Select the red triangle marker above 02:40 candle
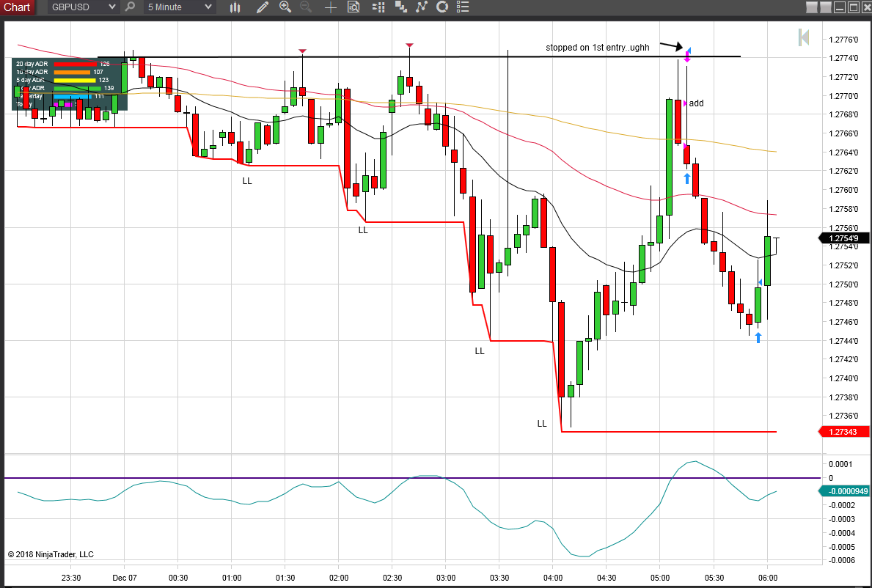 (x=409, y=45)
